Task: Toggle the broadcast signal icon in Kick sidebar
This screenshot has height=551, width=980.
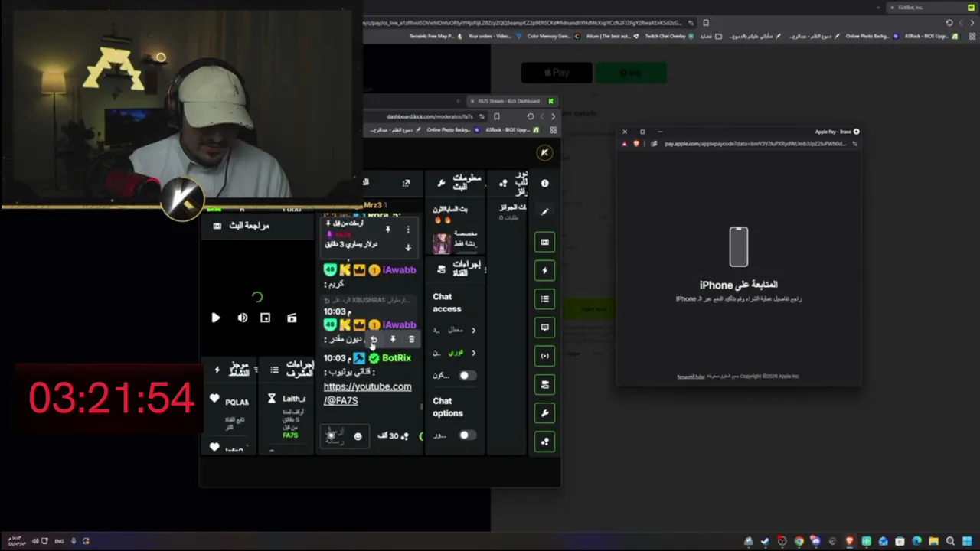Action: pos(544,356)
